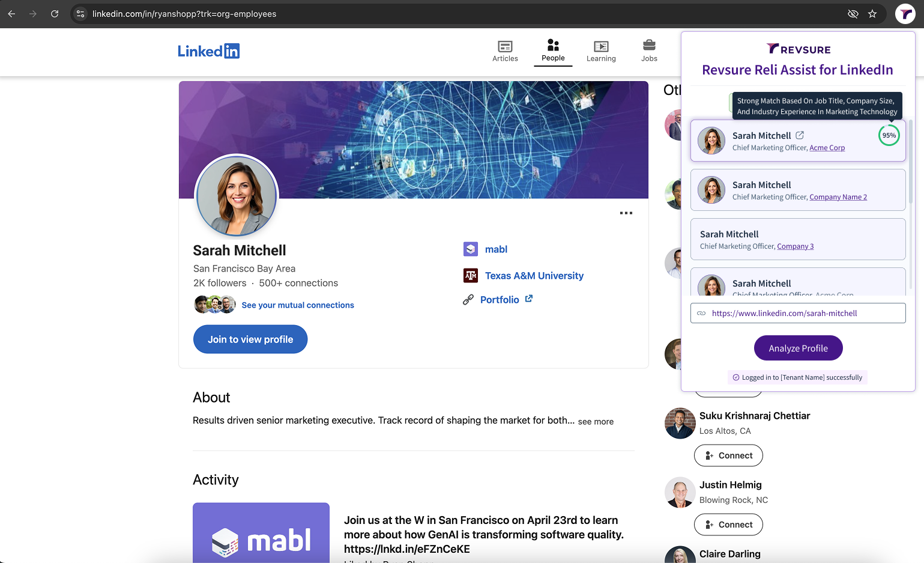The width and height of the screenshot is (924, 563).
Task: Click the mabl company logo icon
Action: [x=471, y=249]
